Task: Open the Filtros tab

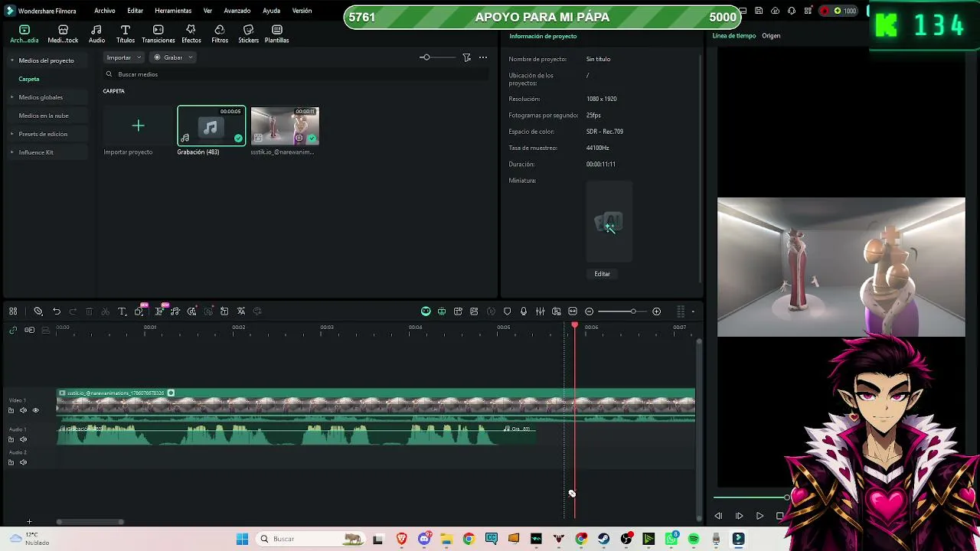Action: tap(220, 34)
